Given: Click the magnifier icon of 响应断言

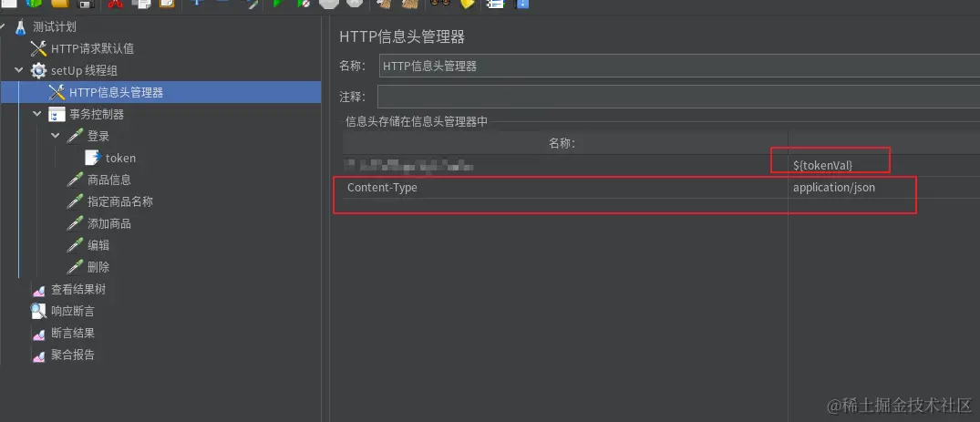Looking at the screenshot, I should tap(39, 312).
